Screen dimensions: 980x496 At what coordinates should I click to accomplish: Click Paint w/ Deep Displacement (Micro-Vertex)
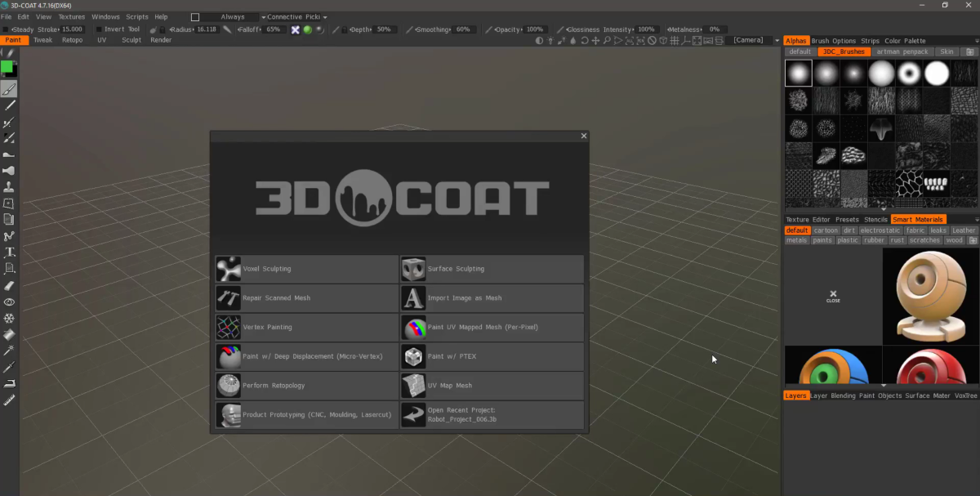tap(306, 356)
